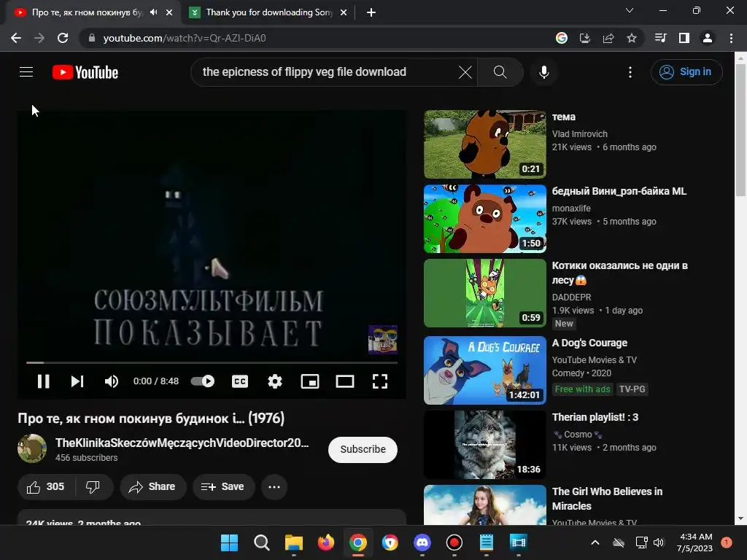747x560 pixels.
Task: Go to YouTube home via logo
Action: pos(85,72)
